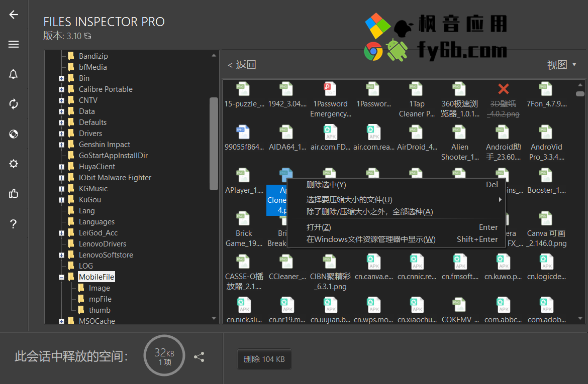Open settings gear icon in sidebar

pyautogui.click(x=14, y=164)
